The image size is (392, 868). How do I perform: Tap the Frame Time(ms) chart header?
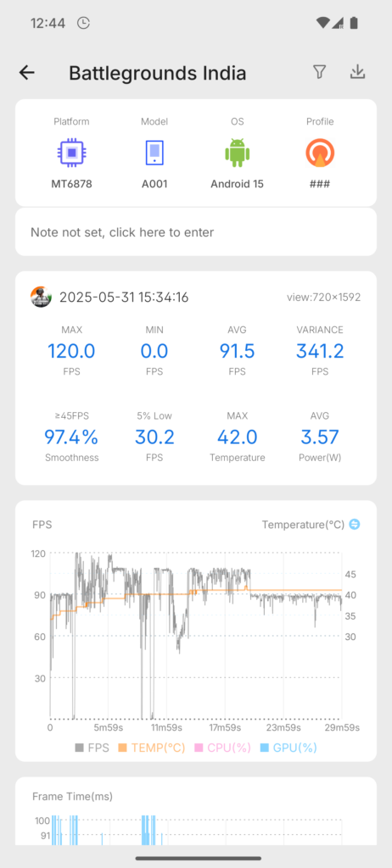[x=72, y=797]
